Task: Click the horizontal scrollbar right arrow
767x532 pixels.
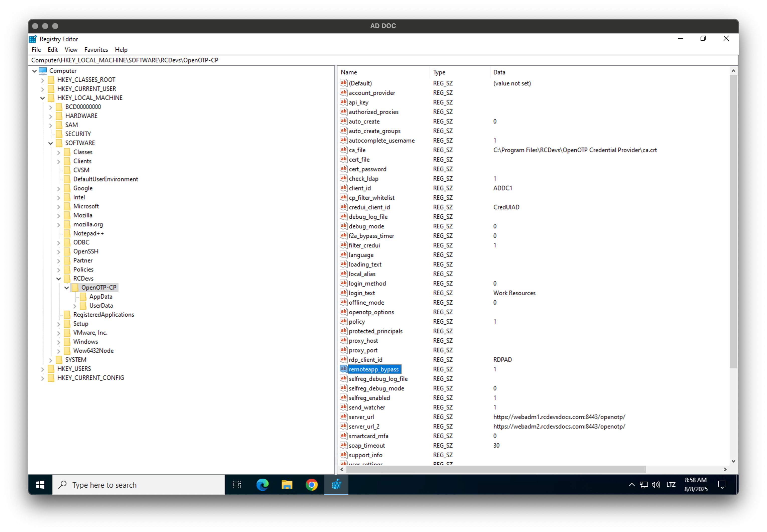Action: (x=725, y=469)
